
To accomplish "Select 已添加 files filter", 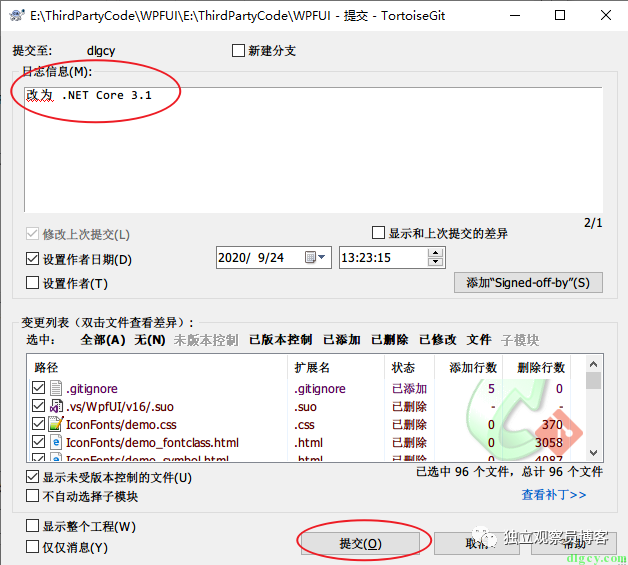I will click(x=342, y=340).
